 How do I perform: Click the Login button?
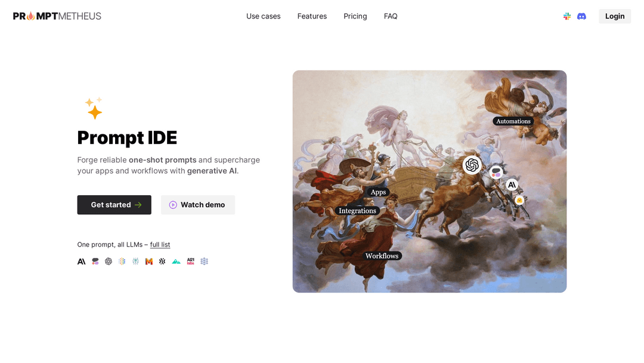(614, 16)
